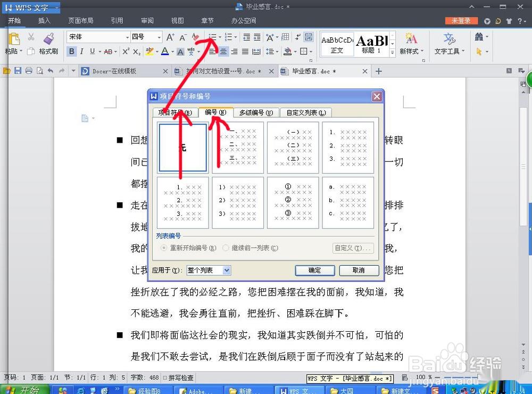Click the line spacing icon
The image size is (532, 394).
click(x=270, y=52)
